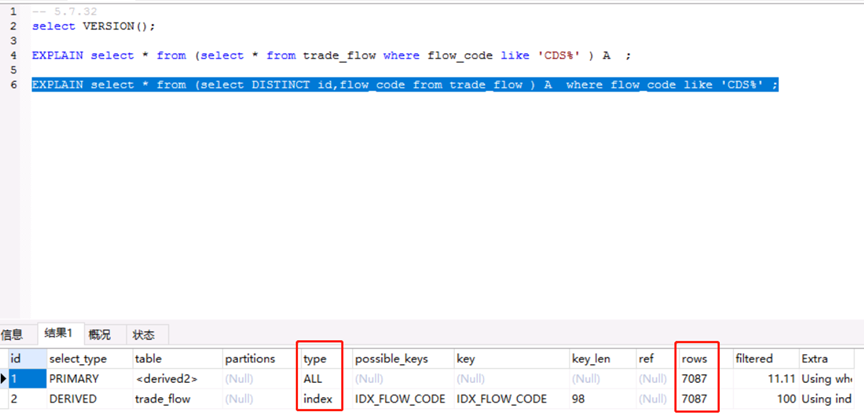Select rows value 7087 in PRIMARY row
Screen dimensions: 864x420
pos(705,379)
